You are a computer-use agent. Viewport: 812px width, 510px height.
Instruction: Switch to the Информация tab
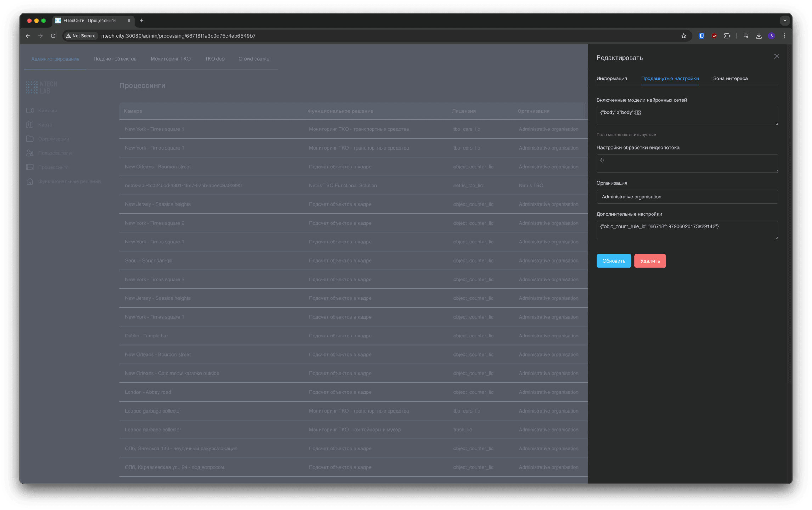tap(611, 79)
